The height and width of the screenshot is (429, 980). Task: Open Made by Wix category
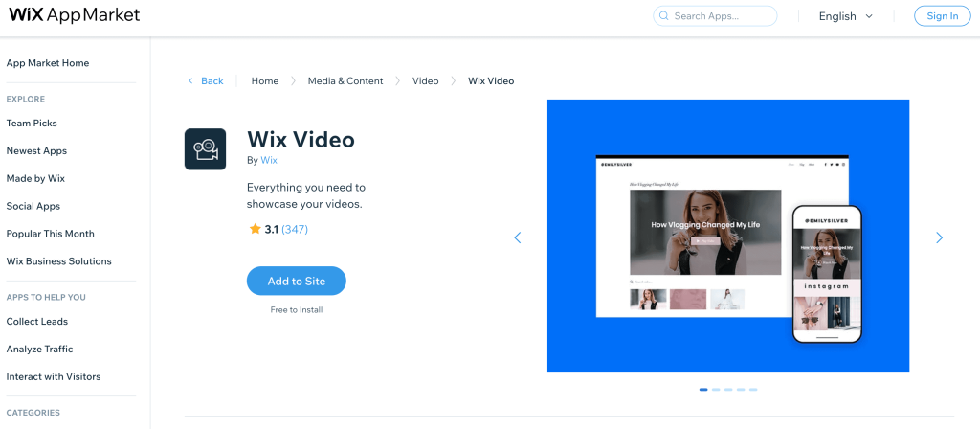click(x=35, y=178)
